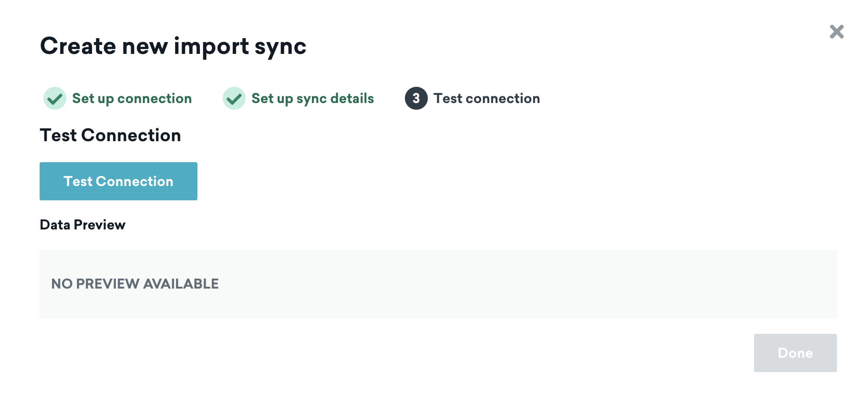Return to Set up sync details step

[313, 98]
